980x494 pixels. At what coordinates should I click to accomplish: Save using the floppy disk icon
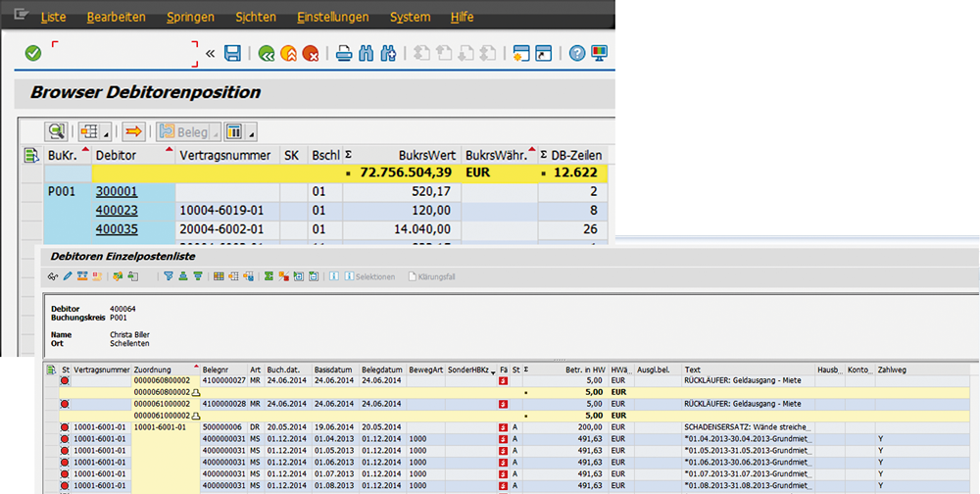tap(232, 53)
